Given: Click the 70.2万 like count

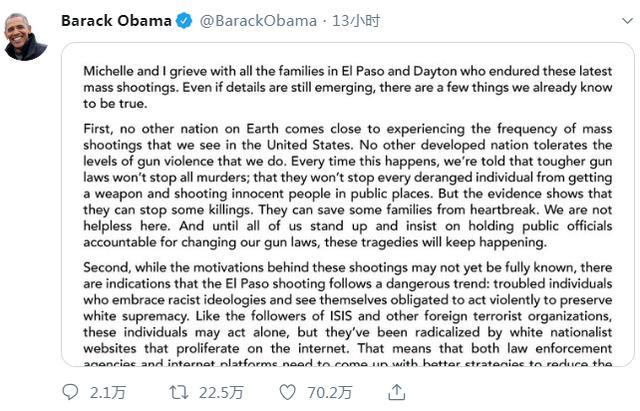Looking at the screenshot, I should [x=330, y=393].
